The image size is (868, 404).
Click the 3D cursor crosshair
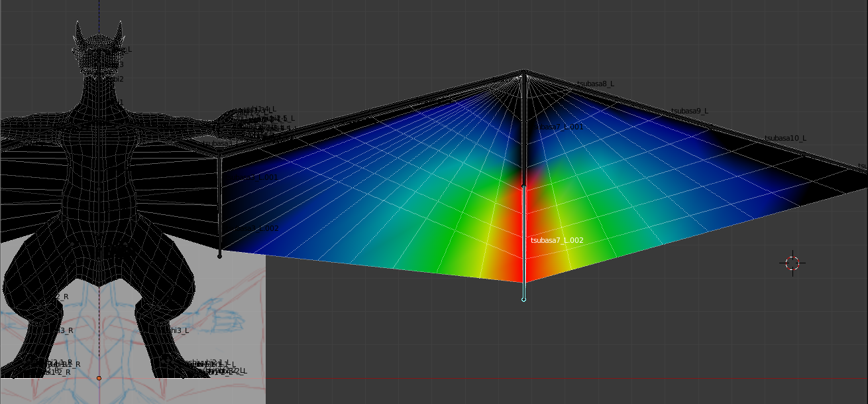[792, 263]
